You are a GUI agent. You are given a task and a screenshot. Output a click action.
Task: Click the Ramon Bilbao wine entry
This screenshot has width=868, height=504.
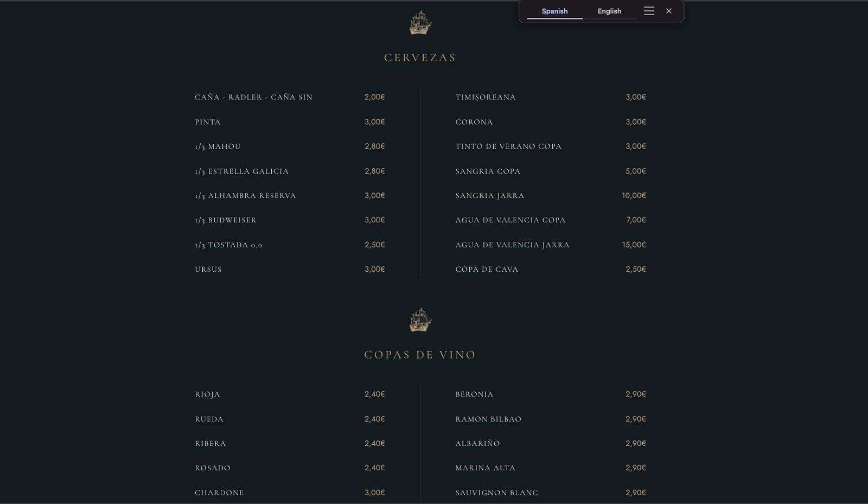[x=488, y=419]
